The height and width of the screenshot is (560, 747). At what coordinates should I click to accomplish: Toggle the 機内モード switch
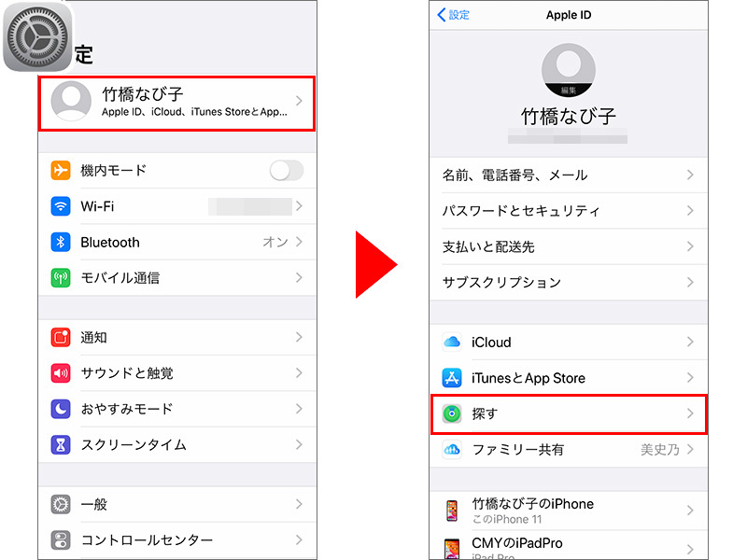click(x=287, y=171)
